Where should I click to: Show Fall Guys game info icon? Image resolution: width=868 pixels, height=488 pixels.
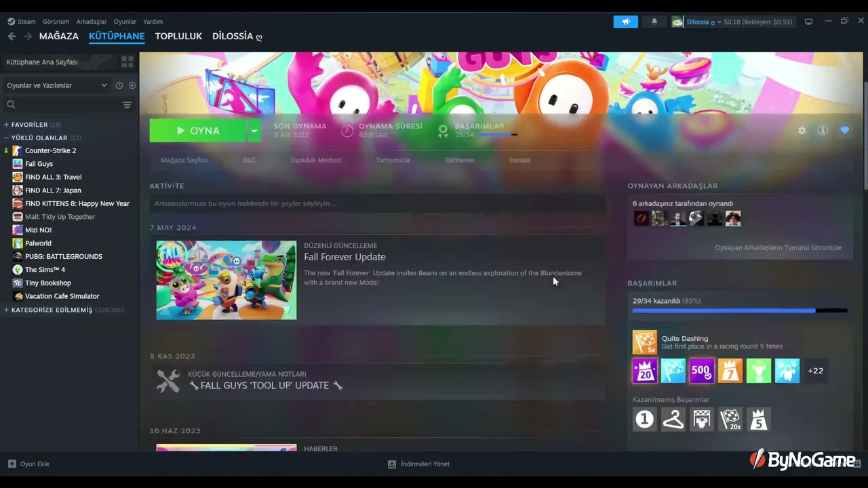point(823,130)
